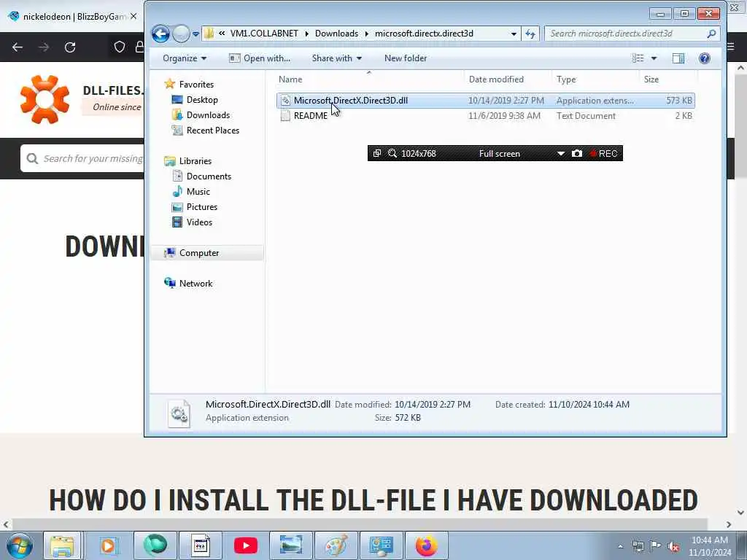Click the muted volume tray icon
This screenshot has width=747, height=560.
point(673,547)
